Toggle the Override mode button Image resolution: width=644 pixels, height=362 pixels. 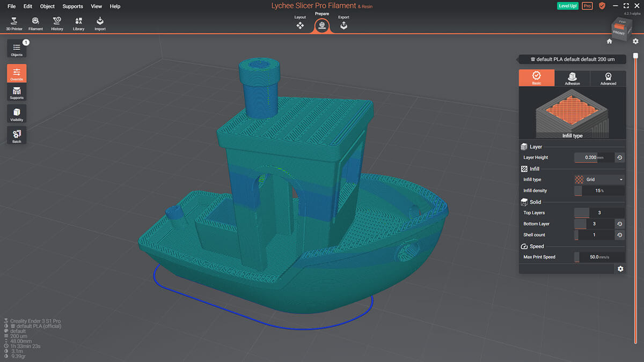tap(17, 73)
